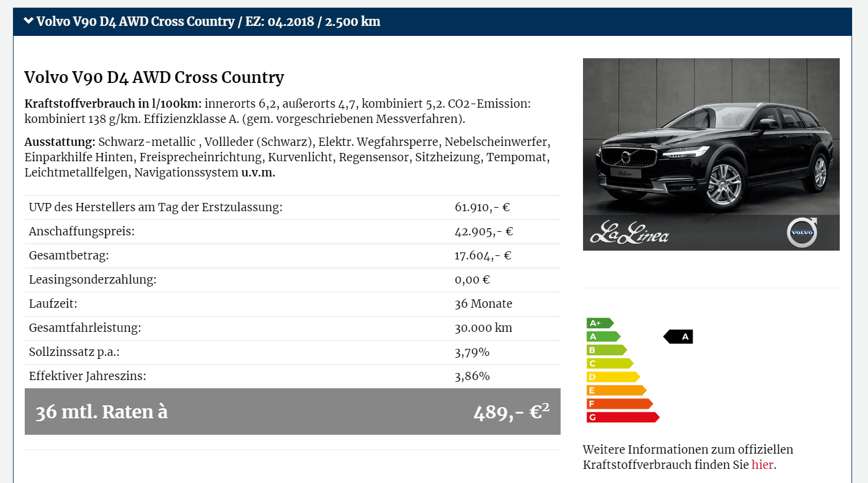Click the 'Gesamtbetrag:' label

pyautogui.click(x=69, y=256)
